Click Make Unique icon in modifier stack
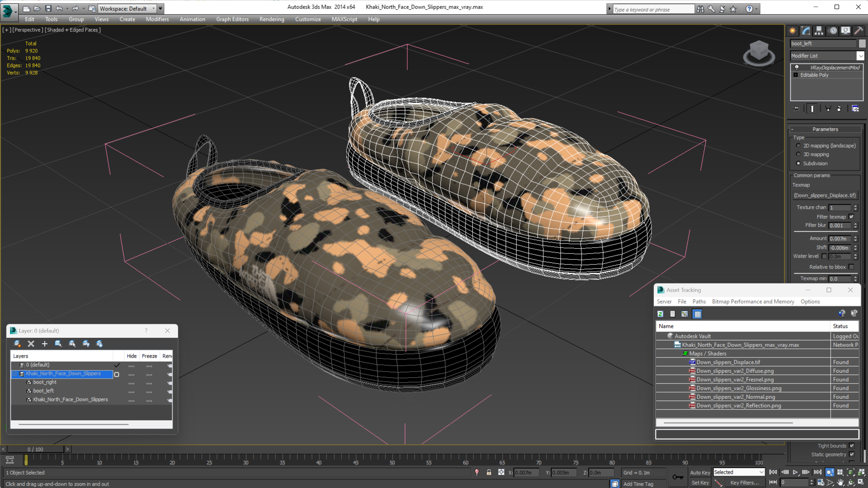868x488 pixels. [x=828, y=109]
